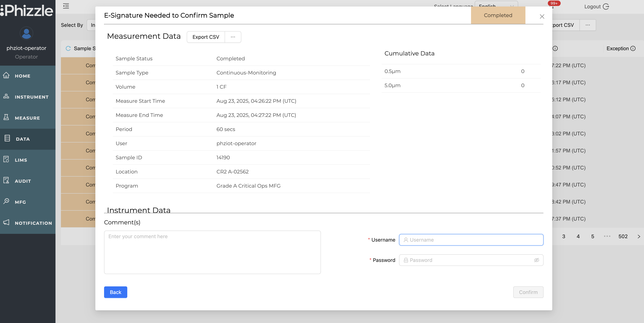
Task: Open the Home sidebar section
Action: point(28,76)
